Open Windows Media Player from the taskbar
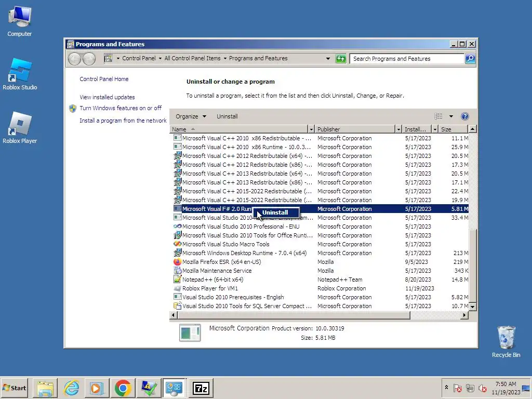 [97, 388]
